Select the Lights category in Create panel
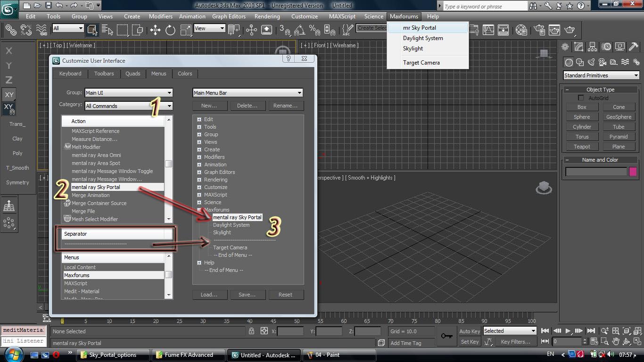Screen dimensions: 644x362 tap(591, 62)
